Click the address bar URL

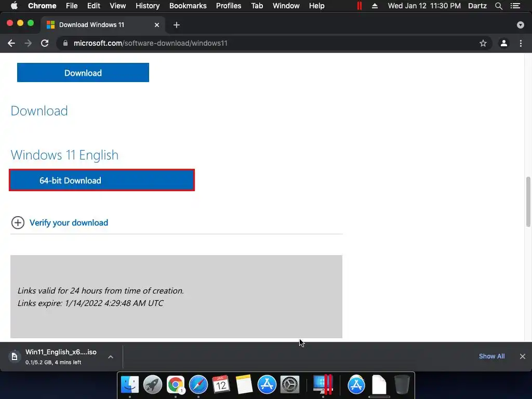click(x=151, y=43)
